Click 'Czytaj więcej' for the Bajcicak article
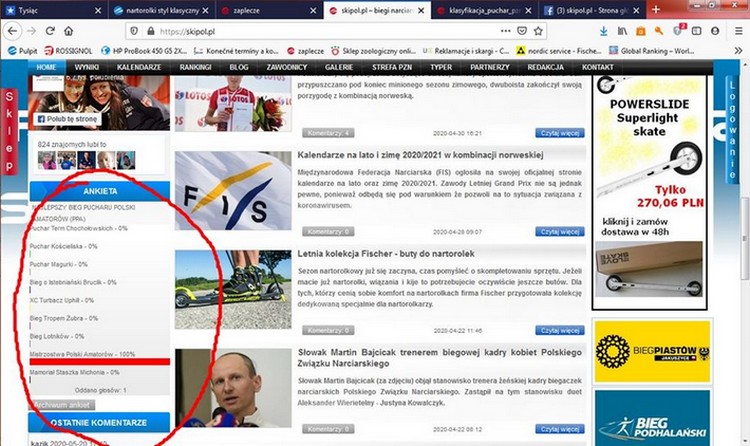This screenshot has width=750, height=446. tap(560, 429)
